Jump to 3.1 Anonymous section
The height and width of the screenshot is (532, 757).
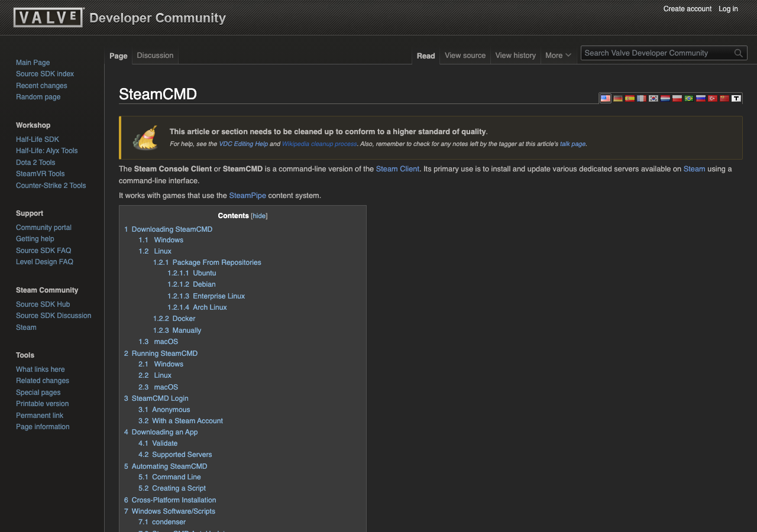pos(164,410)
